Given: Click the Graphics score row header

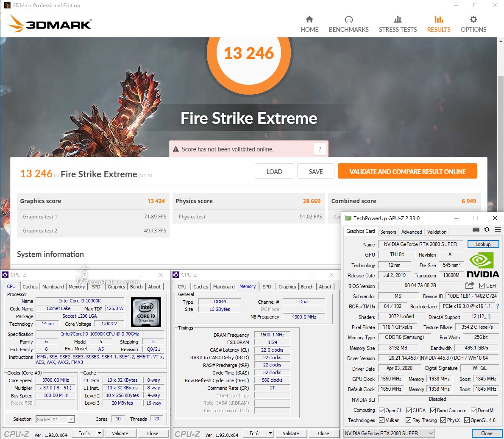Looking at the screenshot, I should 93,201.
